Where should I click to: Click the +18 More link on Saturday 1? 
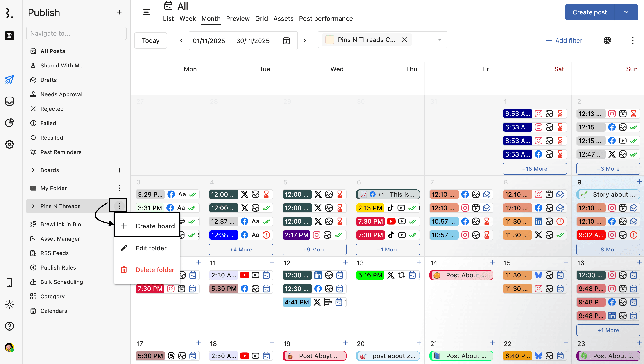(x=535, y=169)
